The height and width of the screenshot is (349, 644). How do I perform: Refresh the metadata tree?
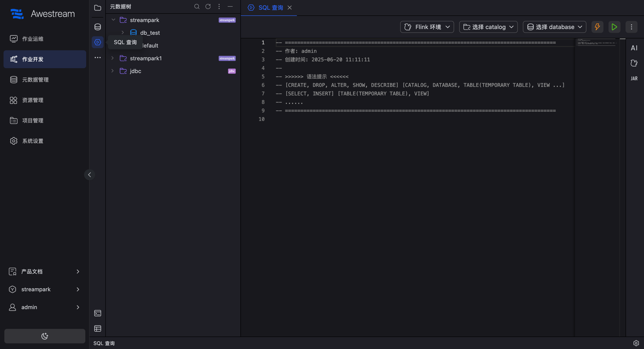[208, 7]
